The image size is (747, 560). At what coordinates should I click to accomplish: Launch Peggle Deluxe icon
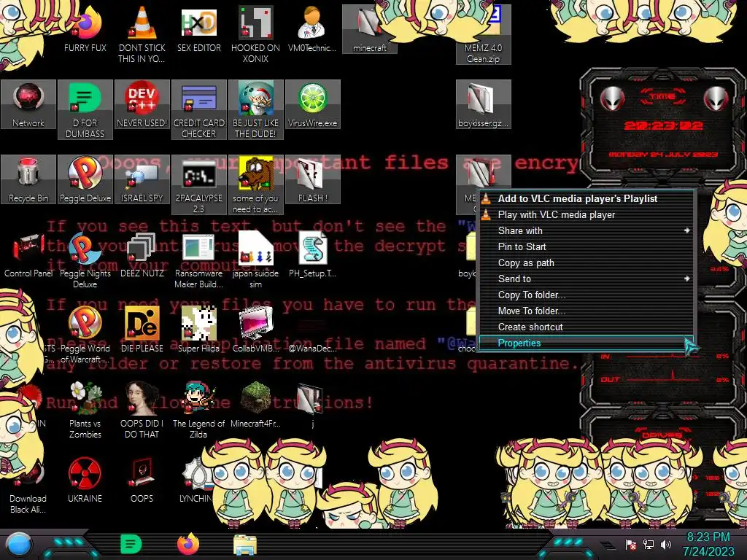(85, 179)
